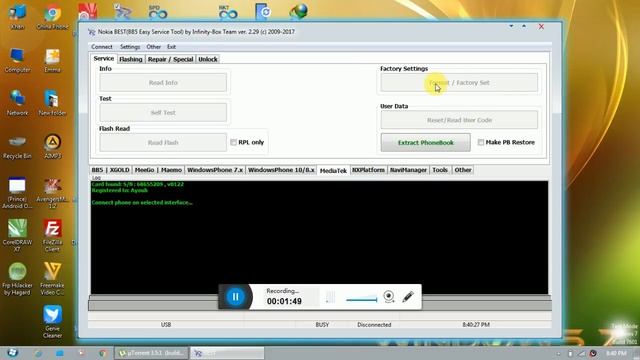Click the Read Flash button
This screenshot has height=360, width=640.
(x=163, y=142)
